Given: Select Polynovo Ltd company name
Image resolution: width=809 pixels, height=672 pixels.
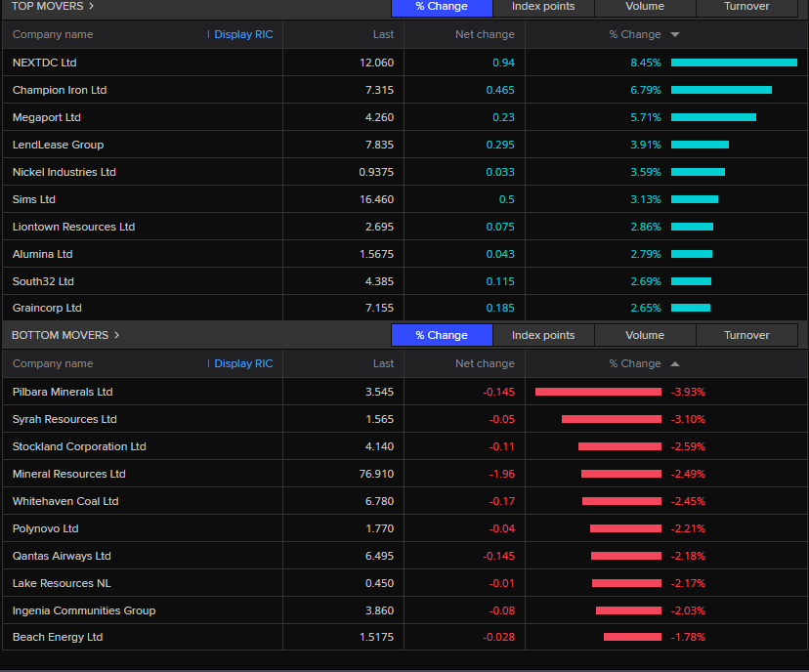Looking at the screenshot, I should tap(45, 528).
